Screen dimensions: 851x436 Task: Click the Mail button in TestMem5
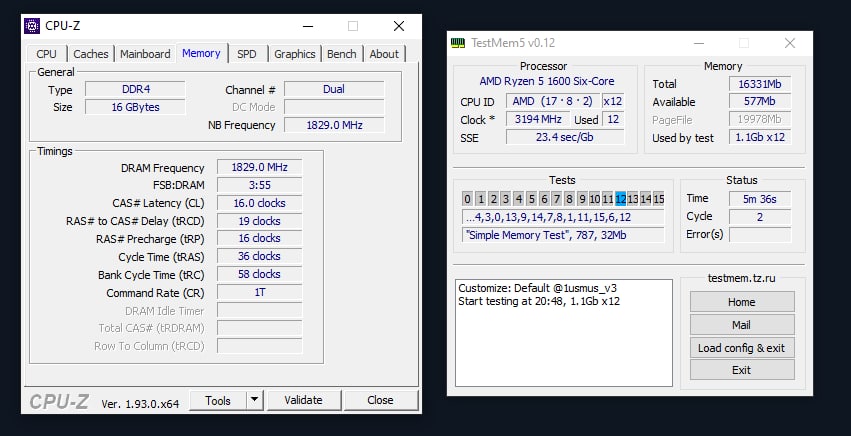742,325
